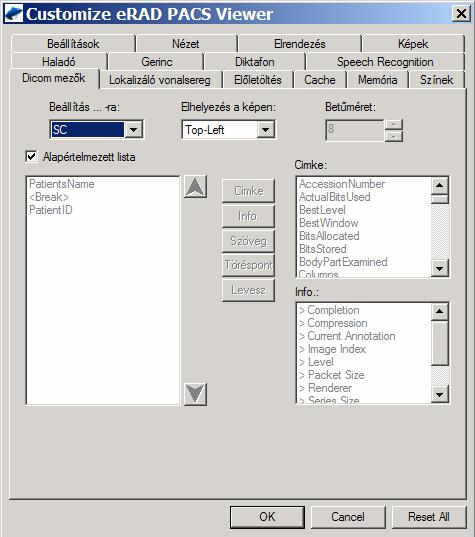Toggle the Alapértelmezett lista checkbox
Screen dimensions: 475x537
pos(31,157)
